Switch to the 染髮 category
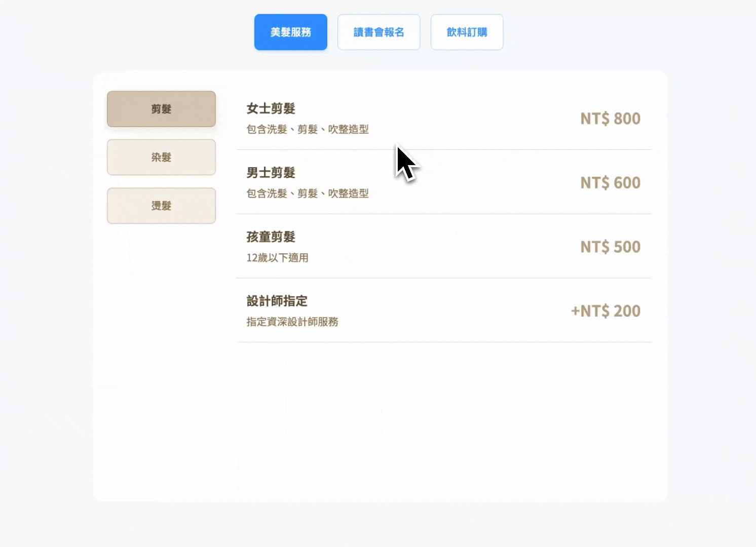 tap(161, 158)
